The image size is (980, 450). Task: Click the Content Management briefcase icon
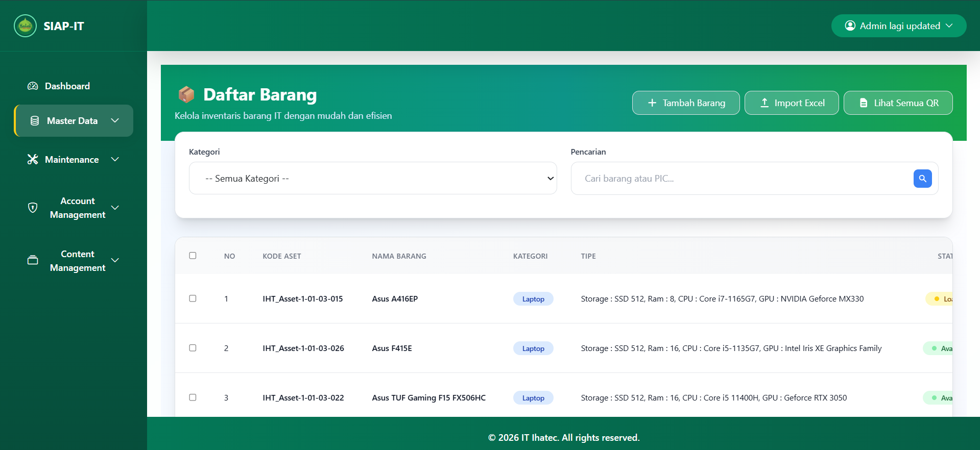(33, 260)
